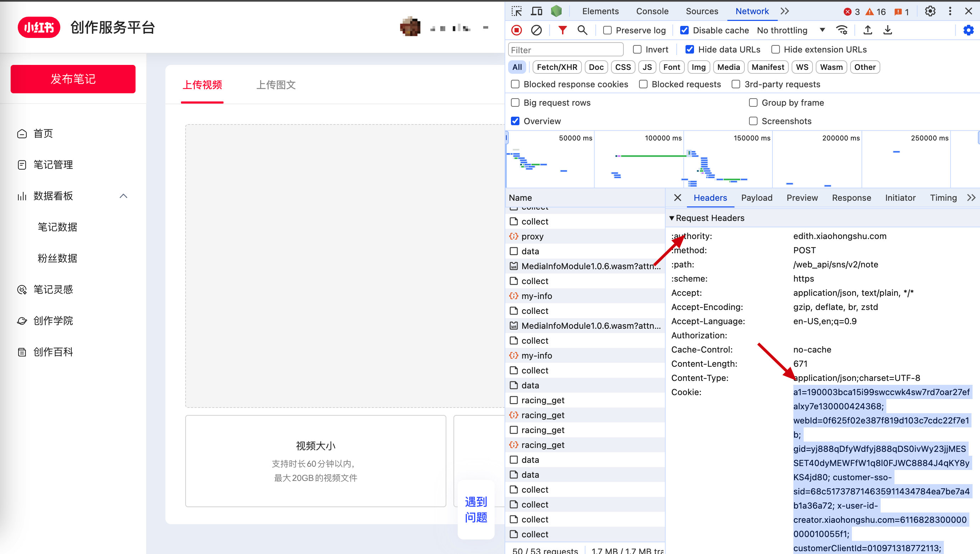Export HAR file download icon
Viewport: 980px width, 554px height.
pos(887,30)
